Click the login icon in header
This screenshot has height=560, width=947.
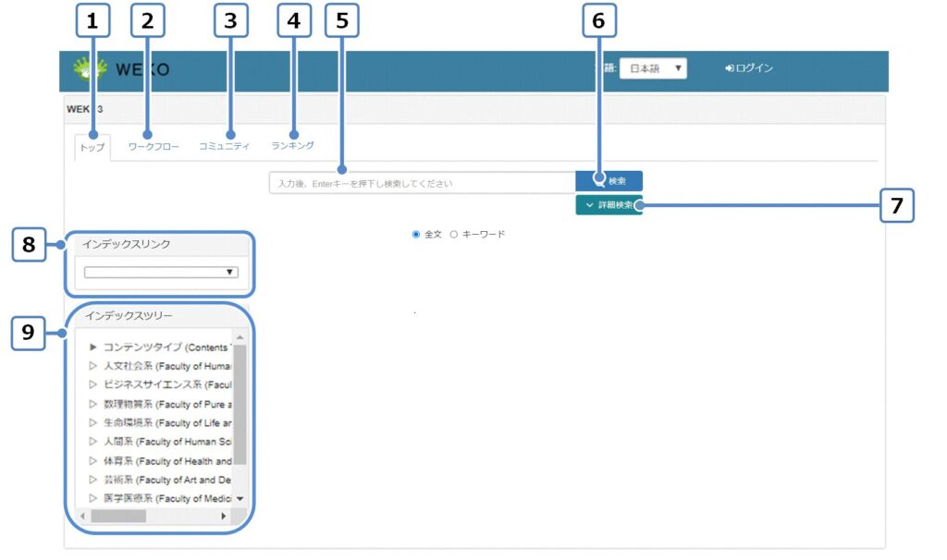(x=730, y=68)
